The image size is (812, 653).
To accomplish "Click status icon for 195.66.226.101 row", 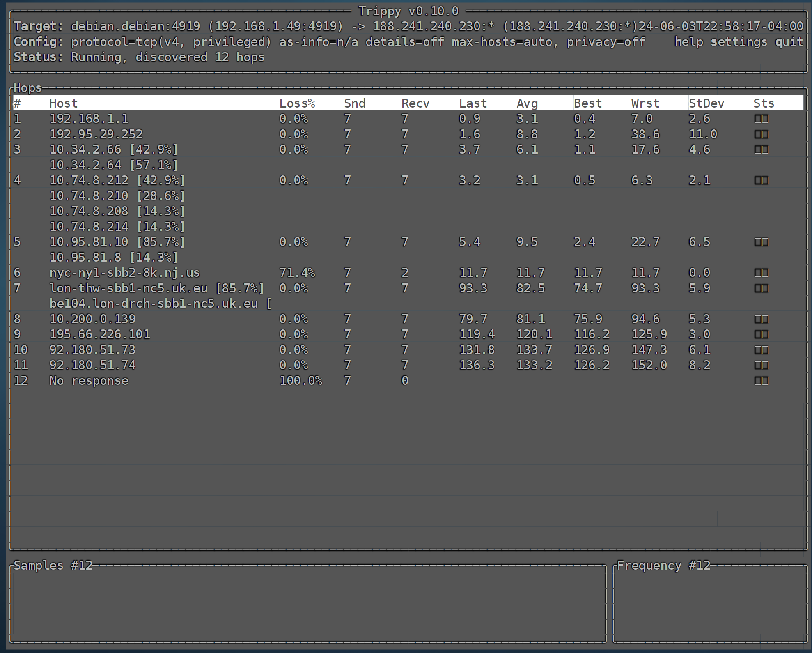I will coord(761,334).
